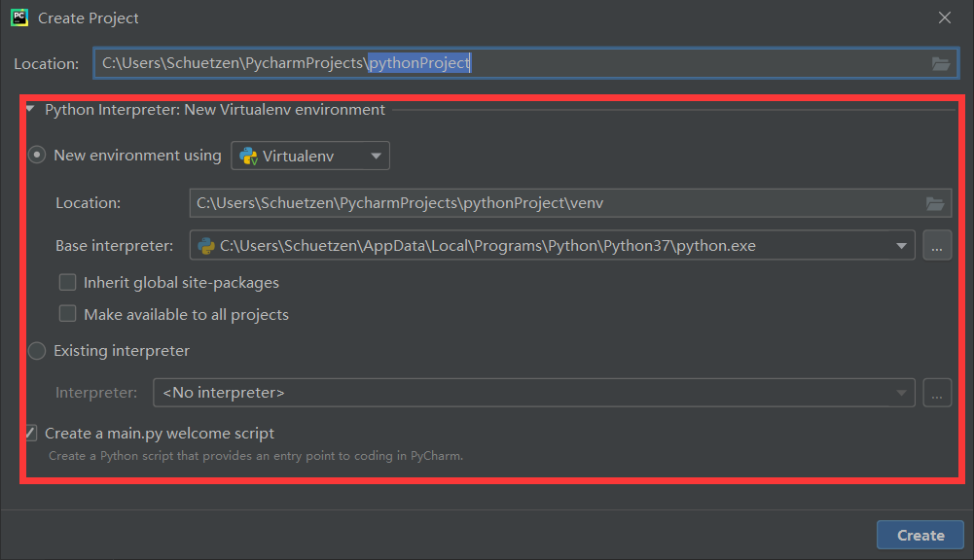The height and width of the screenshot is (560, 974).
Task: Open folder browser for project Location field
Action: (x=941, y=63)
